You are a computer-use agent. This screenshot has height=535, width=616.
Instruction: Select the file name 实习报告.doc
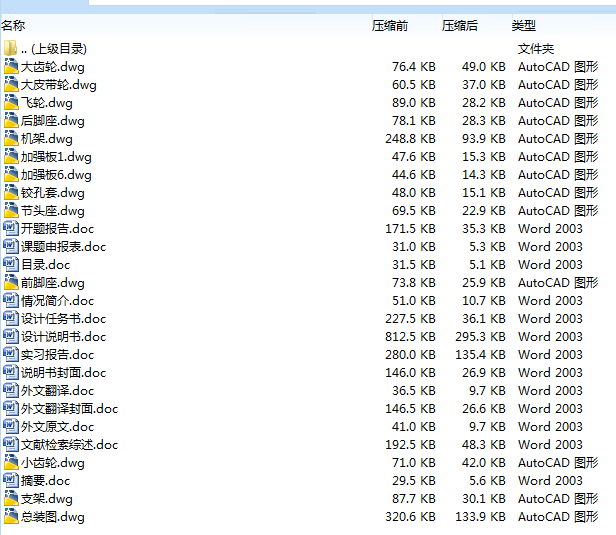point(58,355)
